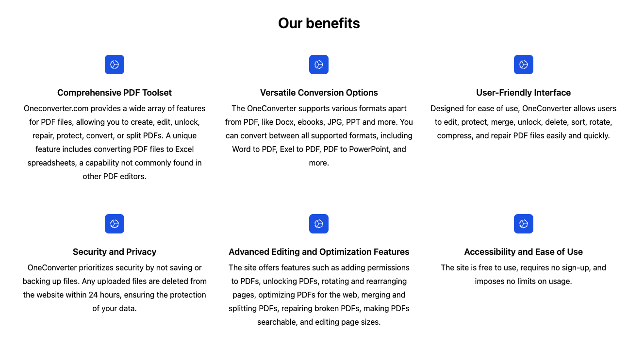
Task: Click the paragraph about edit, protect, merge, unlock
Action: coord(524,122)
